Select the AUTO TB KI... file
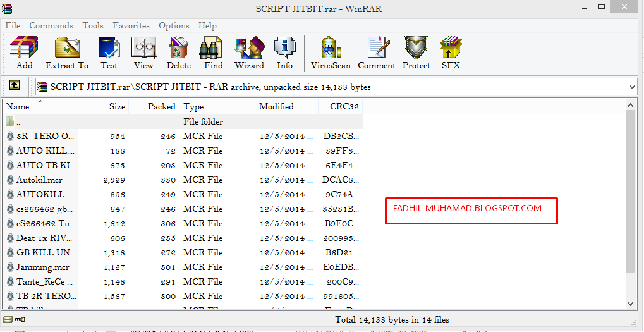Screen dimensions: 644x332 tap(183, 165)
